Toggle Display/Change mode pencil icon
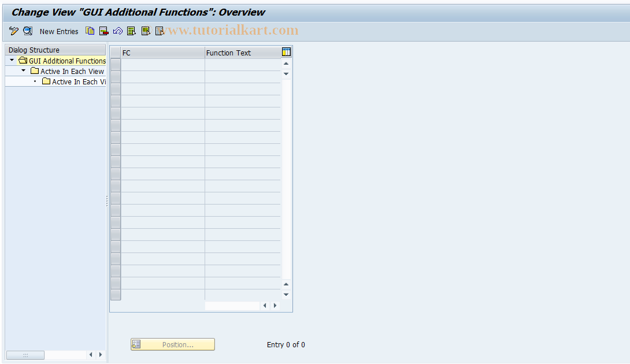The width and height of the screenshot is (630, 364). [x=14, y=31]
